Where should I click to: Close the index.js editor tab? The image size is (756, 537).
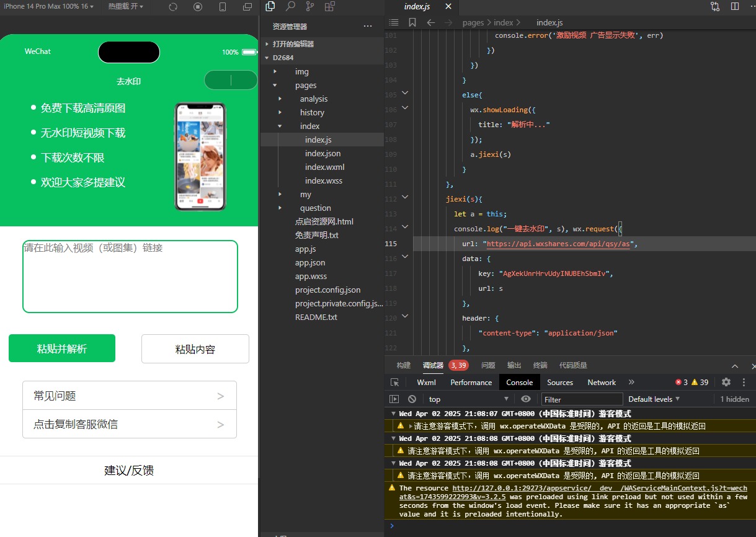pyautogui.click(x=448, y=7)
